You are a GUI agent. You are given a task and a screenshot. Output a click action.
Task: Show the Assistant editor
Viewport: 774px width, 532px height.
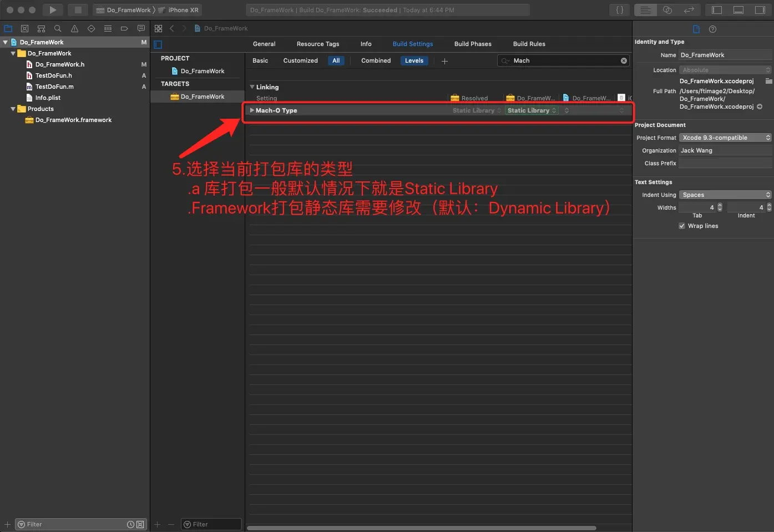click(667, 10)
